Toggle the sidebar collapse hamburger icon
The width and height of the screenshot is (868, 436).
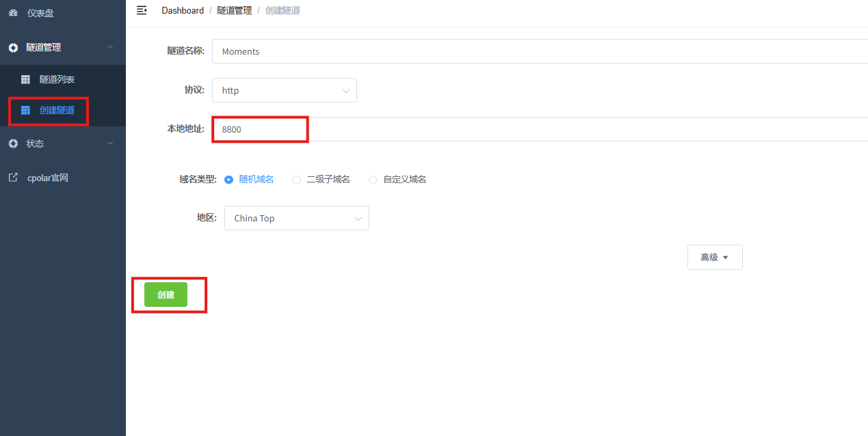[142, 10]
